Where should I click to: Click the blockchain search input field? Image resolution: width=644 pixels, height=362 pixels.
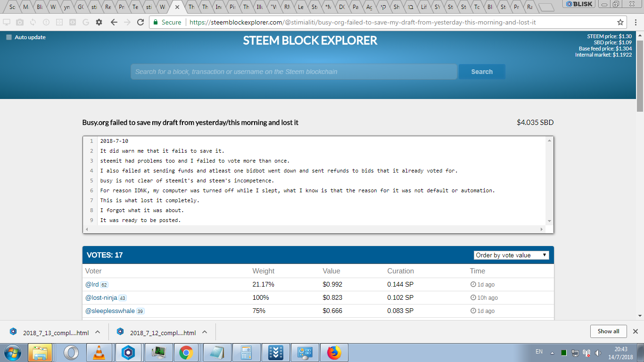tap(294, 72)
